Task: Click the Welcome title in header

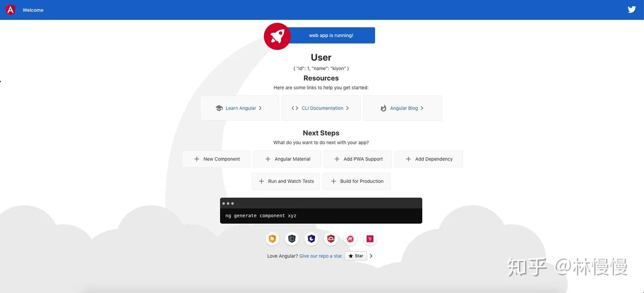Action: point(33,10)
